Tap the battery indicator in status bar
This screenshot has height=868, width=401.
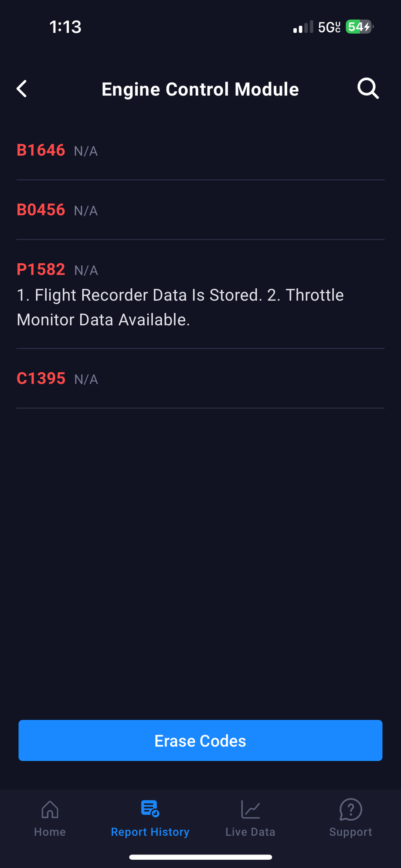pos(359,27)
